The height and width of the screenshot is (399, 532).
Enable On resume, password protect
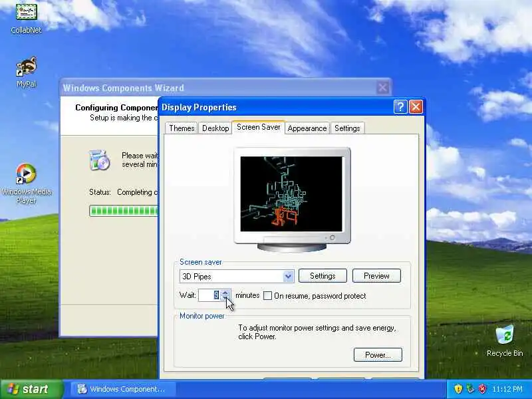click(x=268, y=296)
